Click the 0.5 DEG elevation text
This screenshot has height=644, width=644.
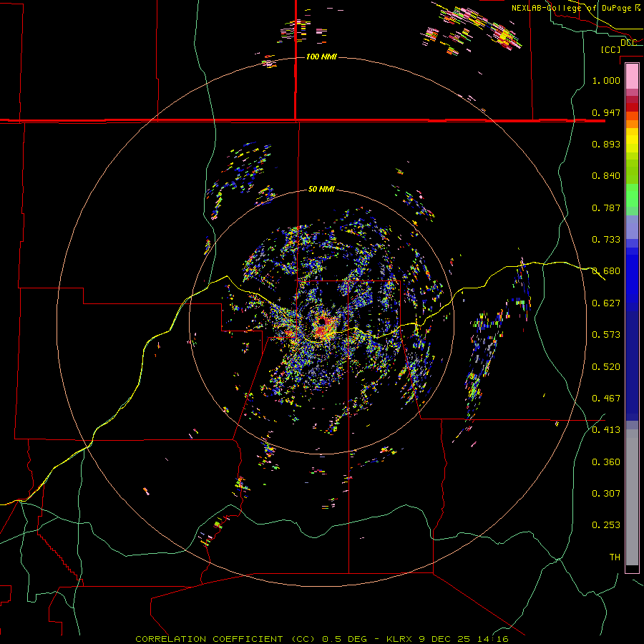(x=344, y=639)
